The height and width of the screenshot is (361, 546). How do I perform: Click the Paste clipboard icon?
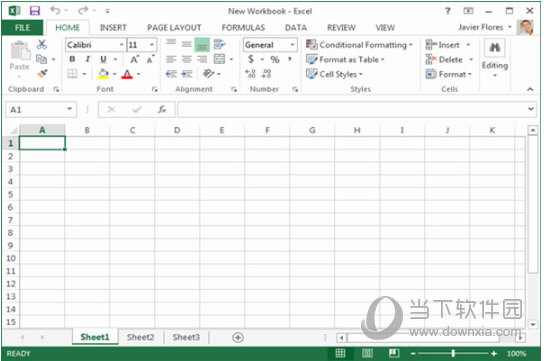(20, 50)
